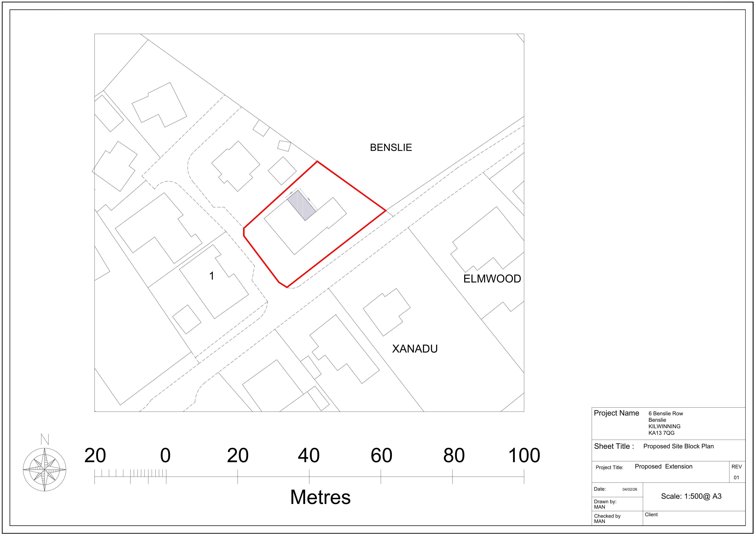Click the Proposed Extension project title
Image resolution: width=756 pixels, height=535 pixels.
(664, 466)
